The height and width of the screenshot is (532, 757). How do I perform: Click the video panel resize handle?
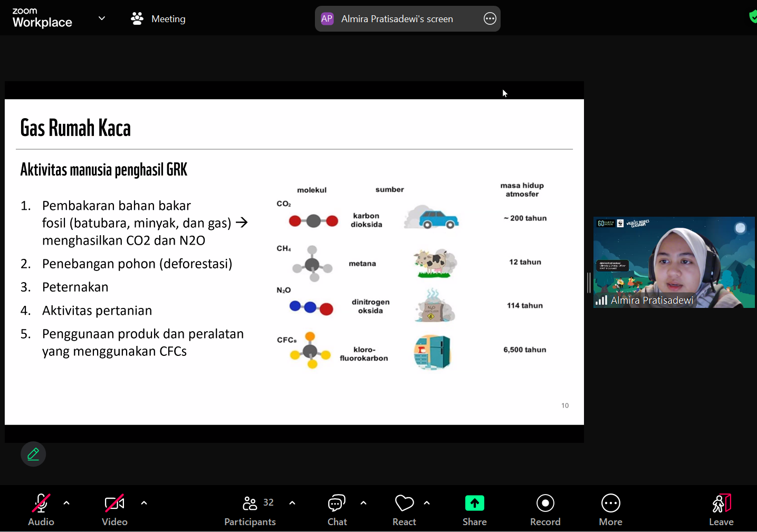click(x=589, y=283)
